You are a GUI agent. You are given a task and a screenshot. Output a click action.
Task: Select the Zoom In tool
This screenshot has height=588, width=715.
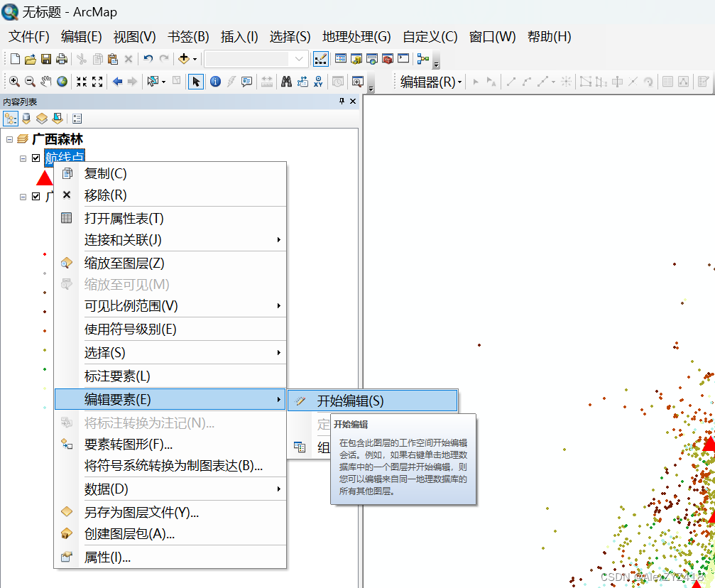pyautogui.click(x=14, y=81)
